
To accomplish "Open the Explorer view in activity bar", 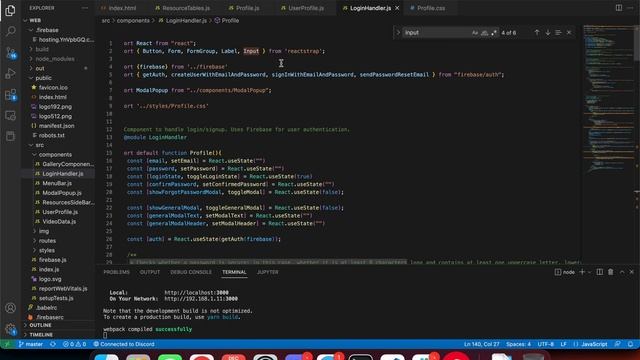I will 11,10.
